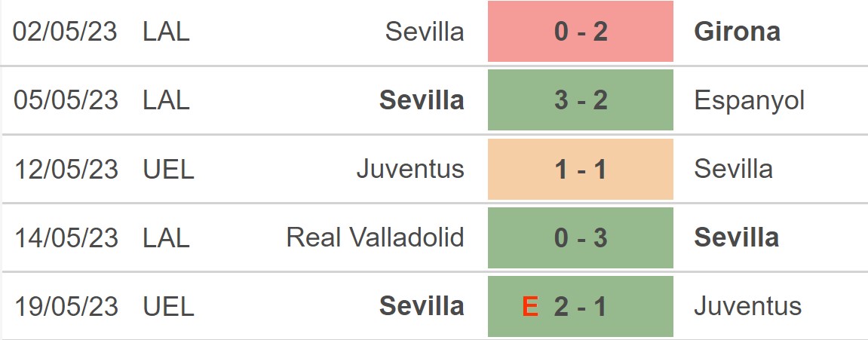Click the 14/05/23 match date

[x=66, y=238]
